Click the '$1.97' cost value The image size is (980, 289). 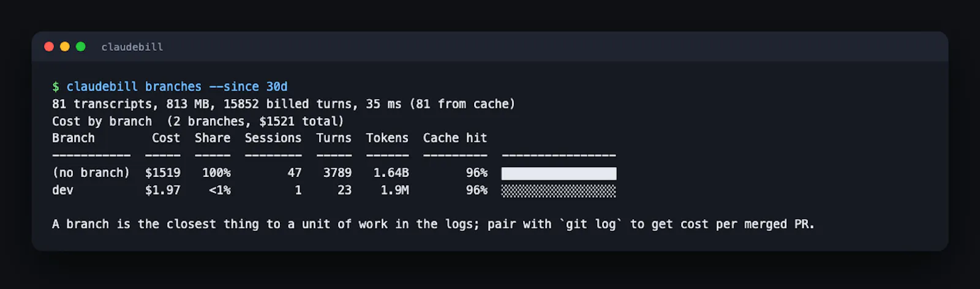pyautogui.click(x=163, y=190)
